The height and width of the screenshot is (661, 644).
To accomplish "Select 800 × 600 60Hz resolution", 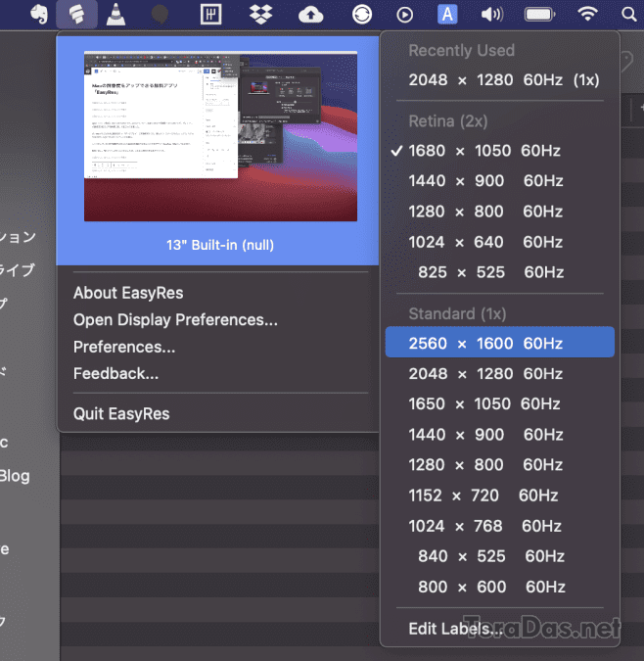I will tap(500, 587).
